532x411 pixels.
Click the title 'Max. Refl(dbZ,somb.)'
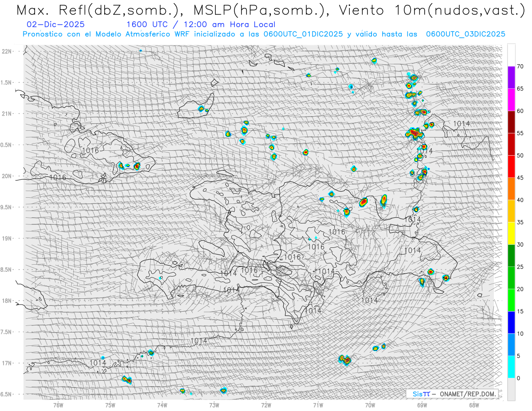click(x=99, y=10)
